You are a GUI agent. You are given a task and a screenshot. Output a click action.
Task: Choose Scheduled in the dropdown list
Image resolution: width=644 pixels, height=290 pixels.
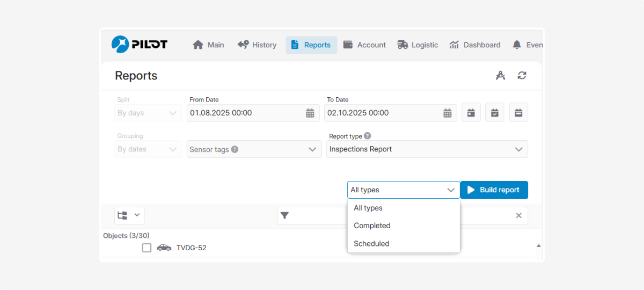click(x=371, y=243)
